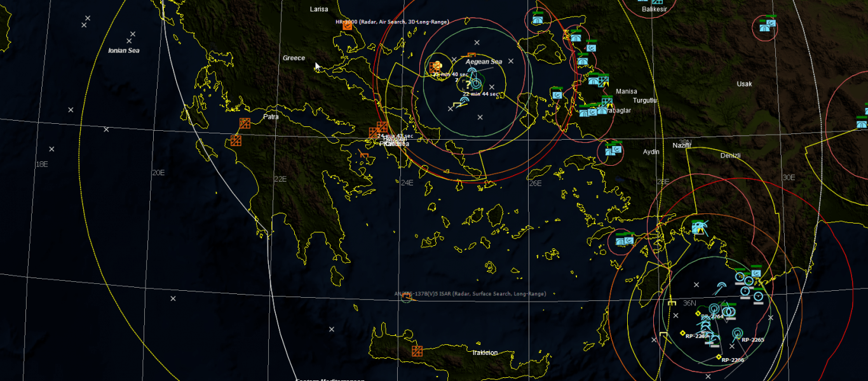The height and width of the screenshot is (381, 868).
Task: Click the Aegean Sea map label
Action: pos(484,62)
